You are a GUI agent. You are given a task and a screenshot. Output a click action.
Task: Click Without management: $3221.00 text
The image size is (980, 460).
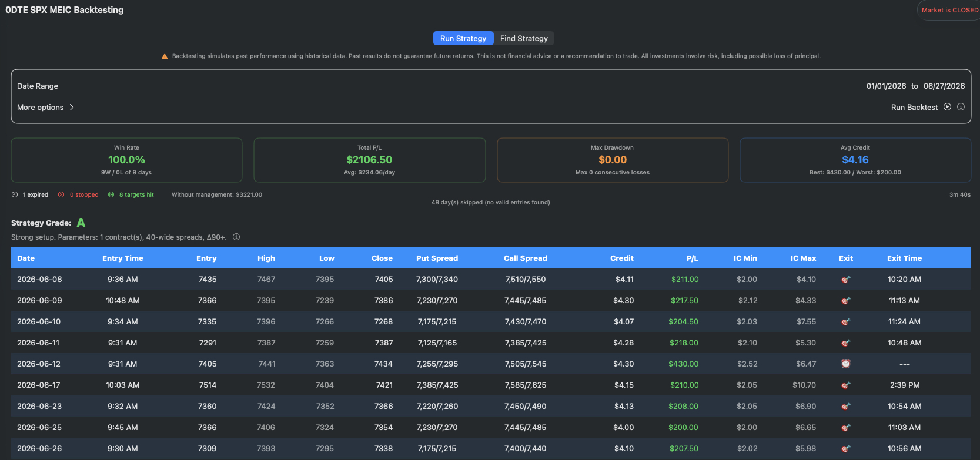pos(216,194)
